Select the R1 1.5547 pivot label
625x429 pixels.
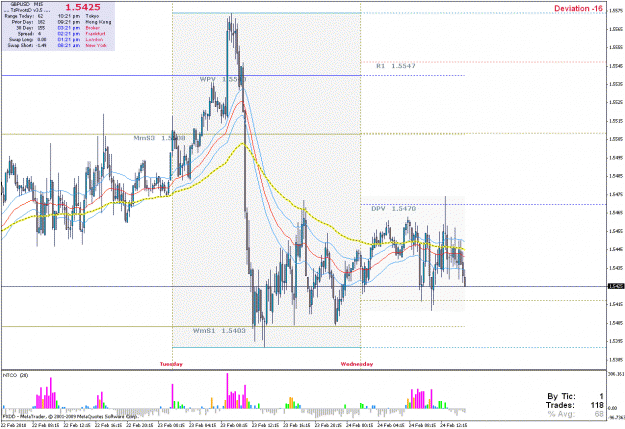pos(396,66)
